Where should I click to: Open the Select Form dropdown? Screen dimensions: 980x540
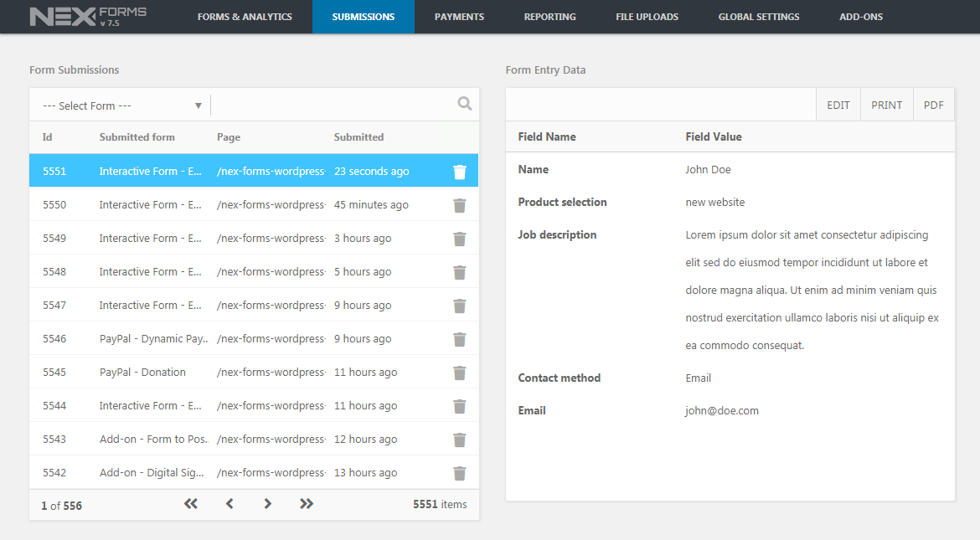click(122, 105)
